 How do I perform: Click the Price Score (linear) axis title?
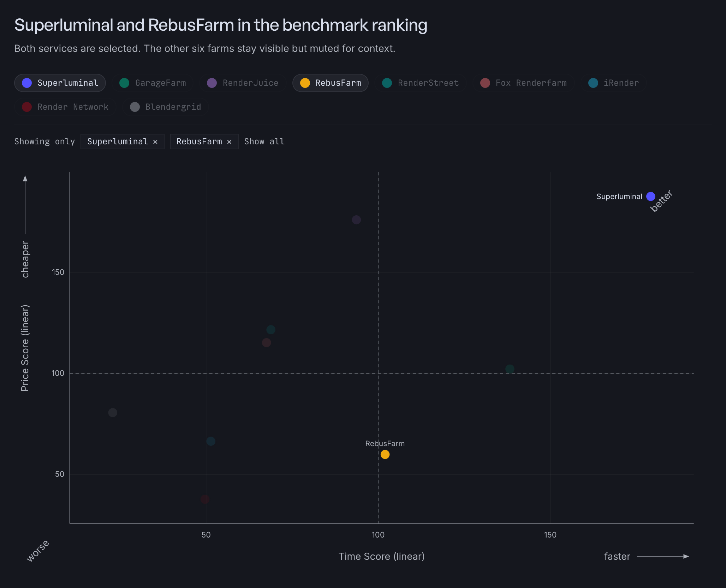tap(25, 348)
